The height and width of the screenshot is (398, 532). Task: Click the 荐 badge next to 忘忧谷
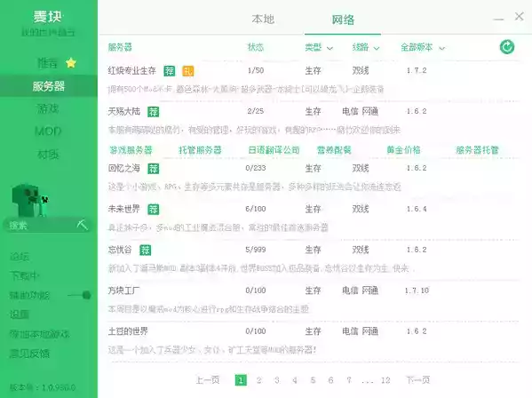[x=146, y=250]
